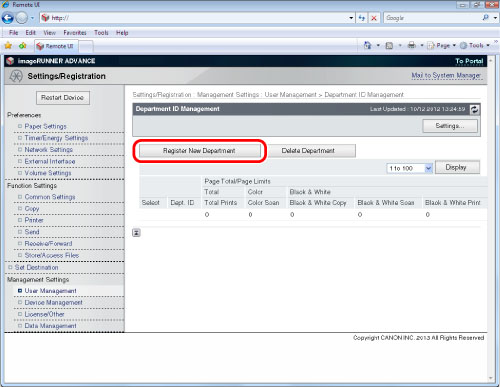
Task: Click the Refresh icon beside address bar
Action: point(362,18)
